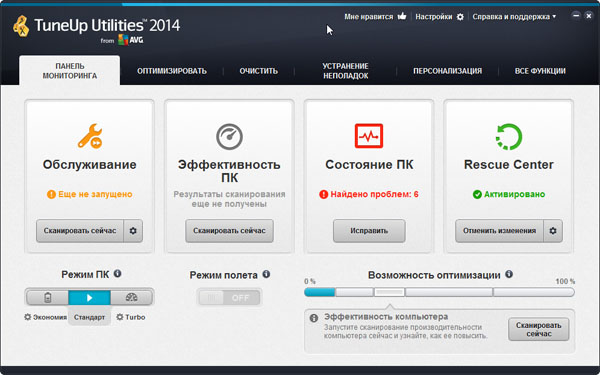Screen dimensions: 600x375
Task: Go to the ПЕРСОНАЛИЗАЦИЯ tab
Action: pyautogui.click(x=447, y=71)
